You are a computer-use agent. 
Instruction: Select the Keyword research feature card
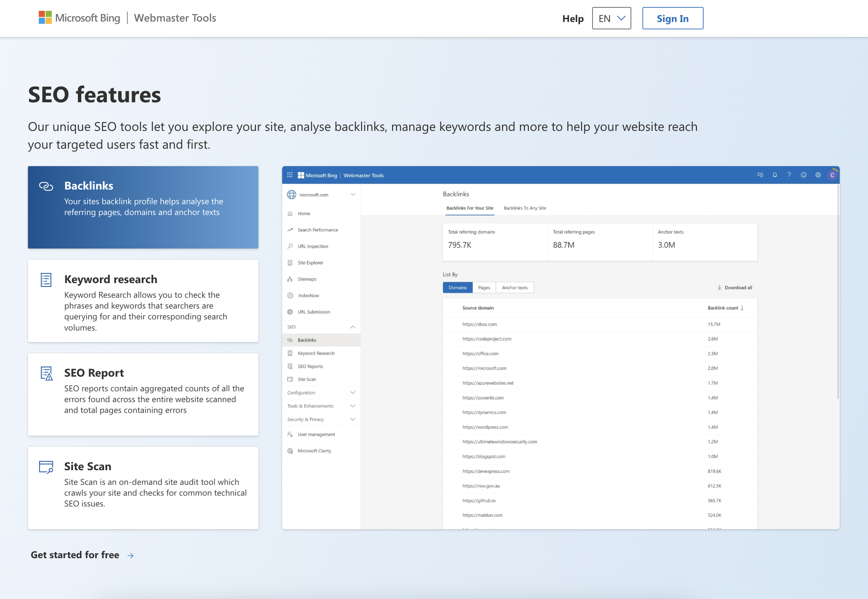[143, 301]
